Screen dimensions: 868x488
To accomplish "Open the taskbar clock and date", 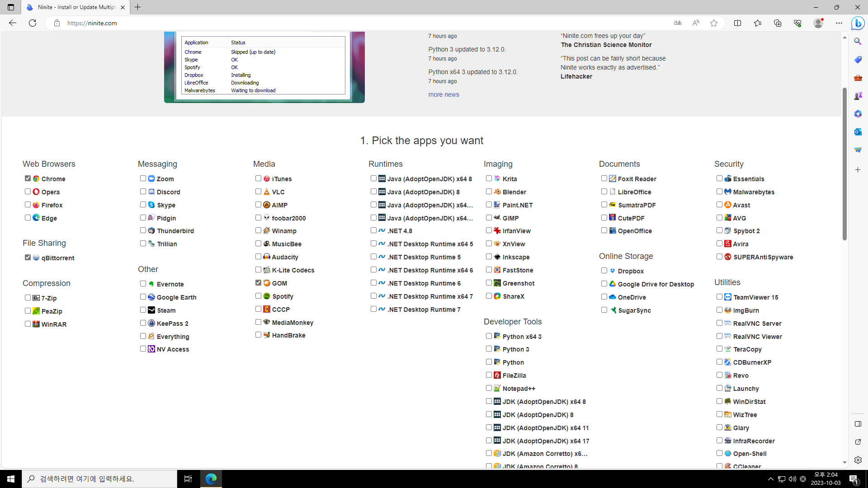I will [x=826, y=479].
